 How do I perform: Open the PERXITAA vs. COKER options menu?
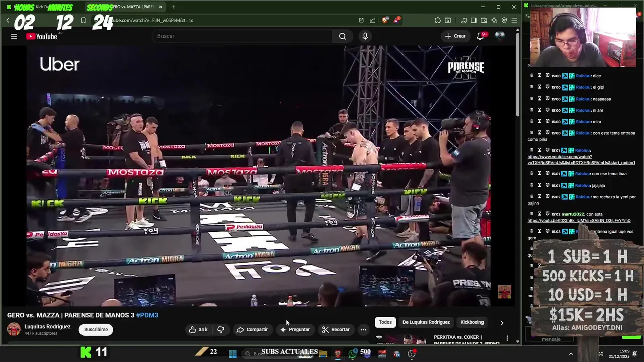tap(507, 338)
